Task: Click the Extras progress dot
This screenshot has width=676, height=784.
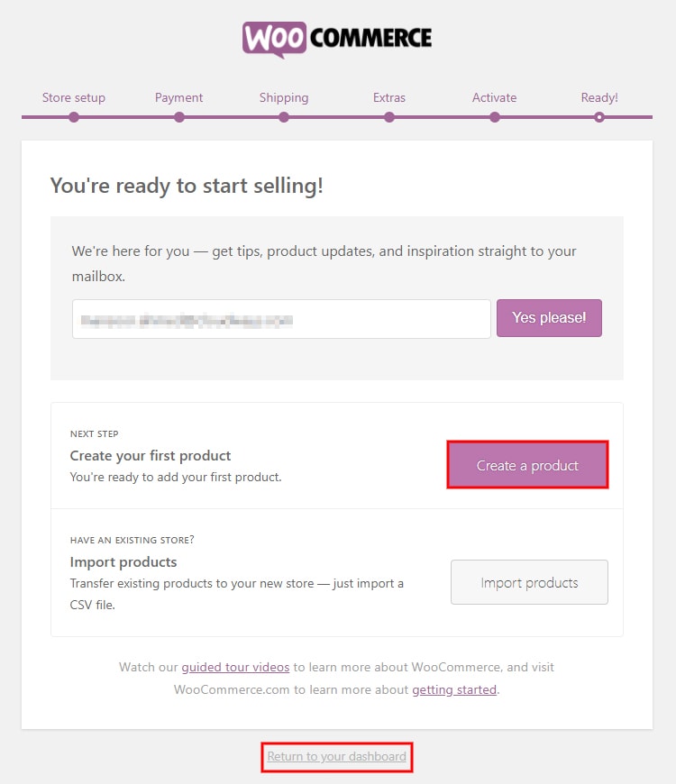Action: [389, 117]
